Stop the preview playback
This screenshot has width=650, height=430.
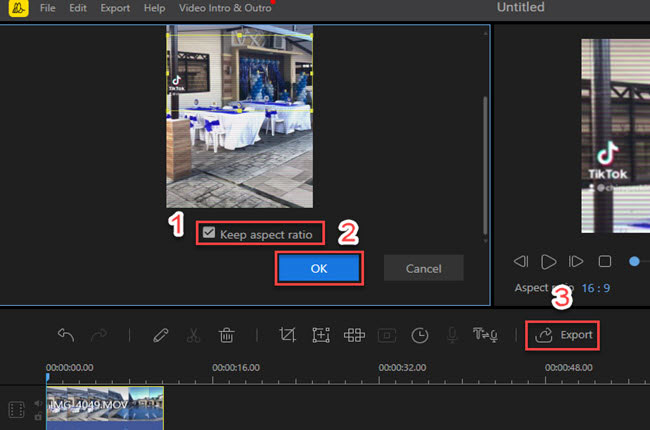tap(605, 261)
